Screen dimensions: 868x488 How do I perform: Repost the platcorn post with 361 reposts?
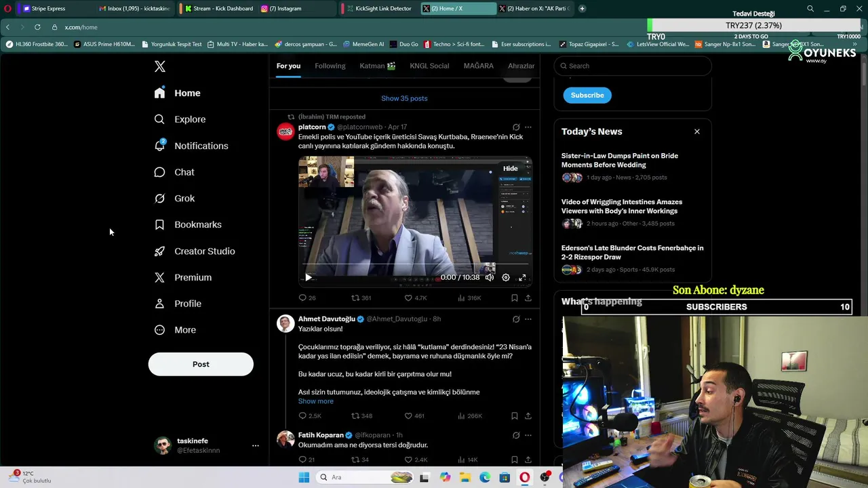(x=355, y=298)
